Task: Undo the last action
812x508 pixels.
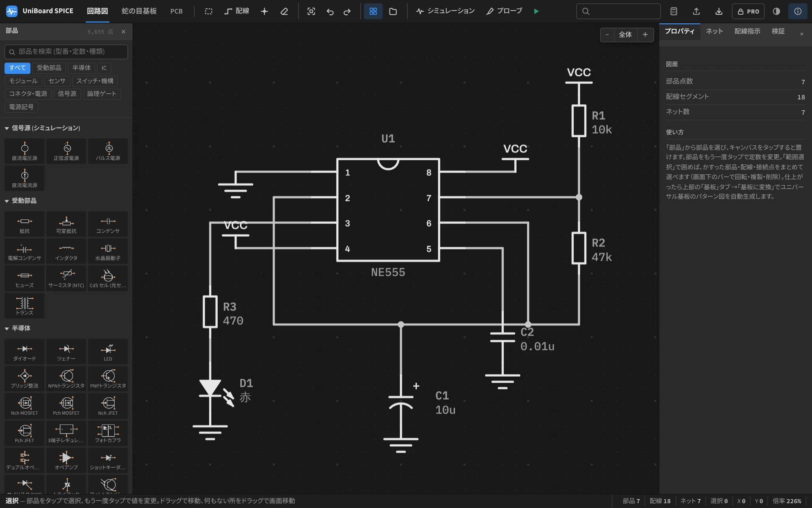Action: point(330,11)
